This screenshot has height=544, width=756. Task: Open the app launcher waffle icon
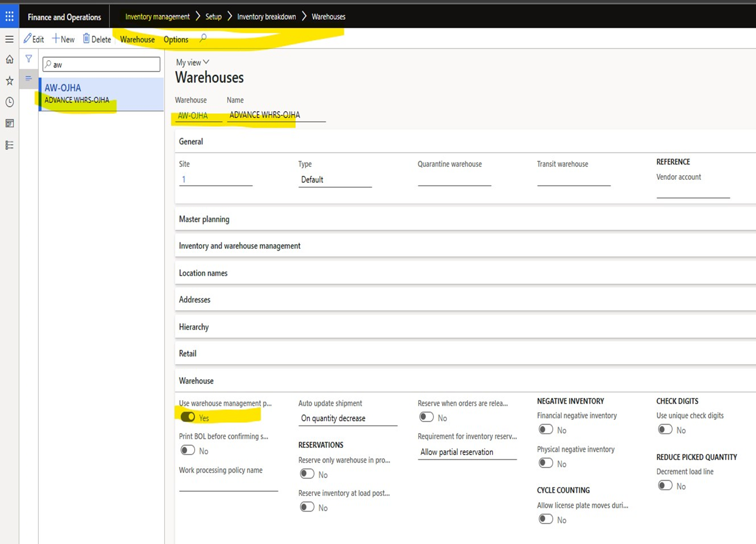click(x=9, y=17)
